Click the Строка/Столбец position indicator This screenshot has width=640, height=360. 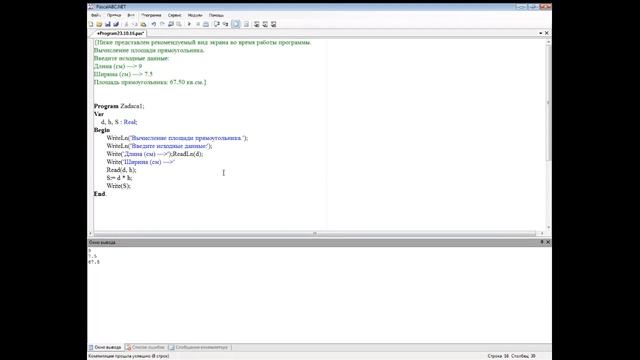[x=511, y=356]
